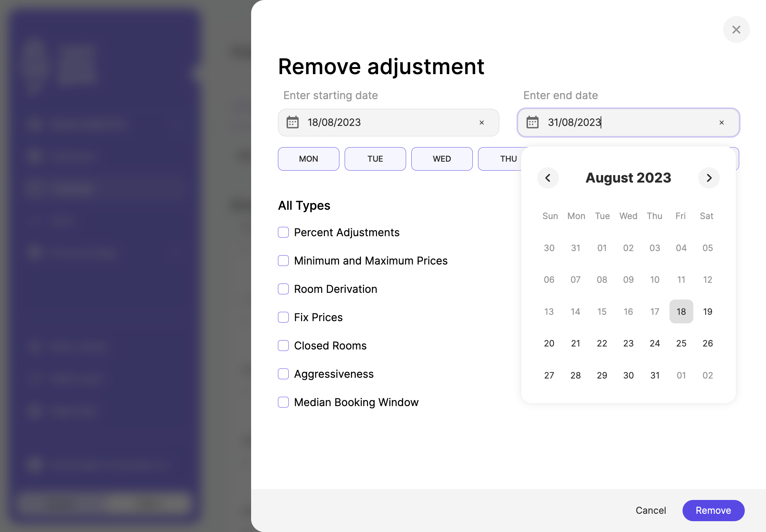Click the end date calendar icon
The image size is (766, 532).
click(532, 122)
